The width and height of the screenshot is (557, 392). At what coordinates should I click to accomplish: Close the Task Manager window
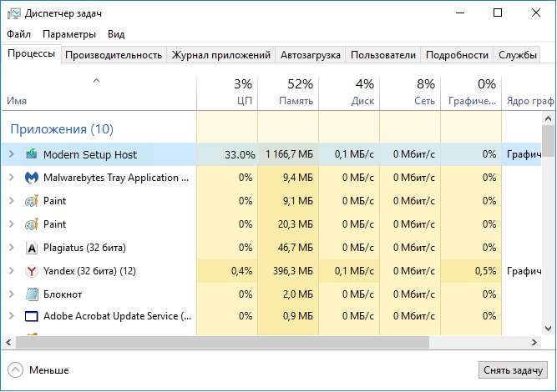click(536, 13)
